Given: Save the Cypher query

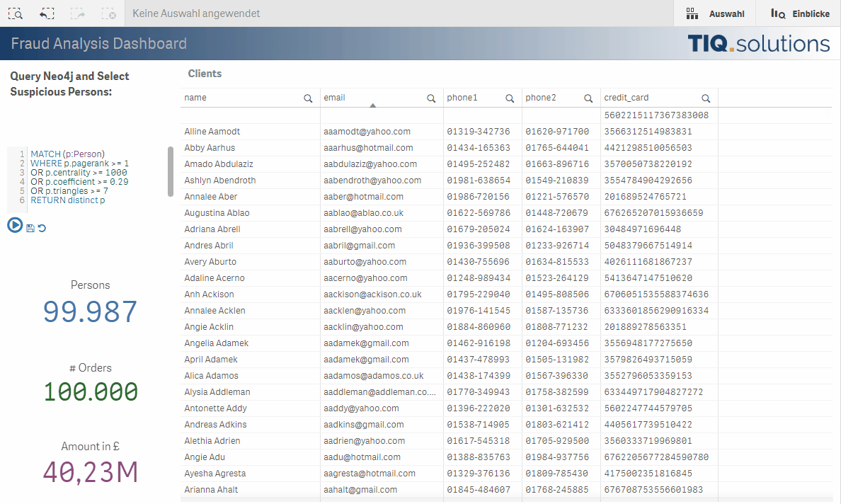Looking at the screenshot, I should (30, 229).
